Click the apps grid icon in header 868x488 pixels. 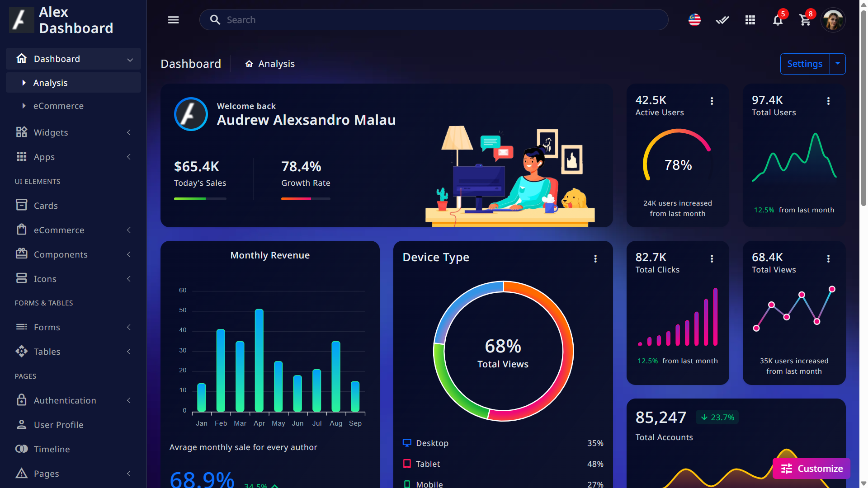(x=750, y=20)
